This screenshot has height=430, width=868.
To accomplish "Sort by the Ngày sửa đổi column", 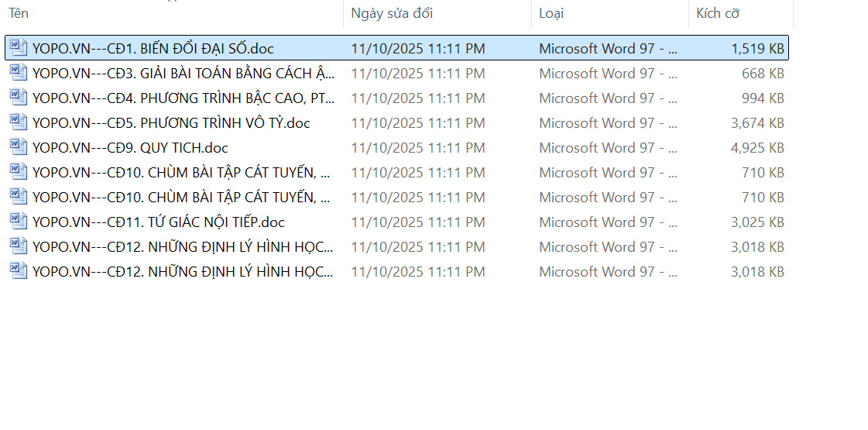I will 392,13.
